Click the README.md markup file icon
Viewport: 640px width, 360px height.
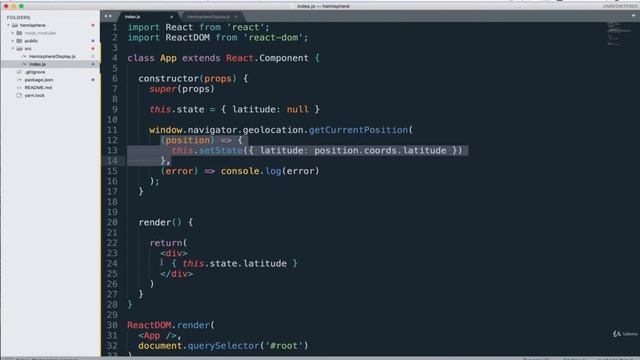[19, 87]
